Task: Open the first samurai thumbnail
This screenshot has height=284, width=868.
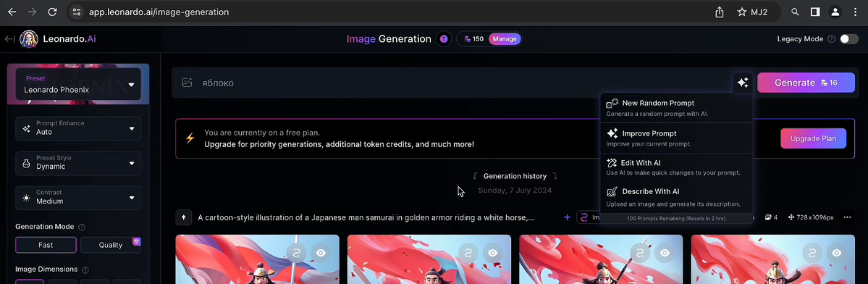Action: tap(258, 259)
